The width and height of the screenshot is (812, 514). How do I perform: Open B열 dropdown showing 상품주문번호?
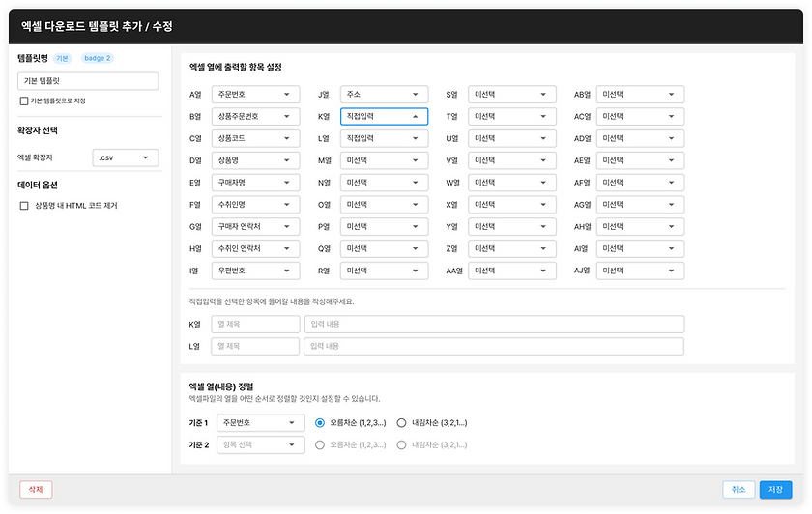(x=256, y=117)
